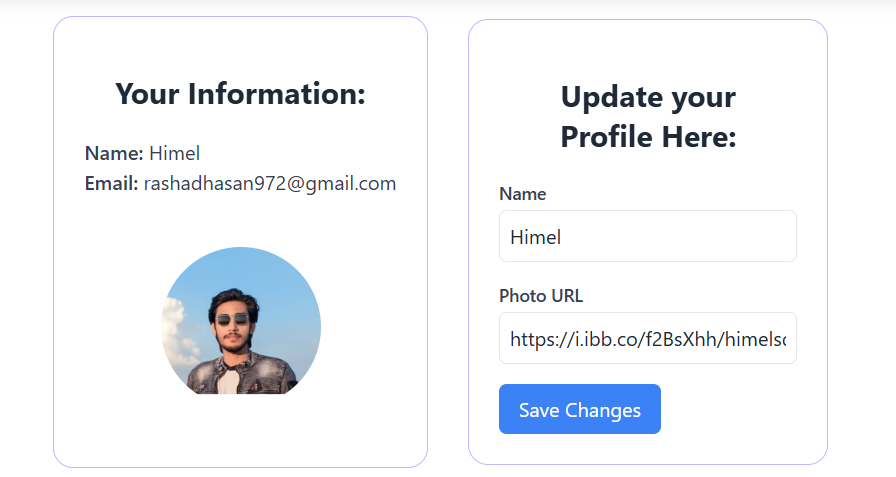
Task: Click into the Photo URL input field
Action: 647,339
